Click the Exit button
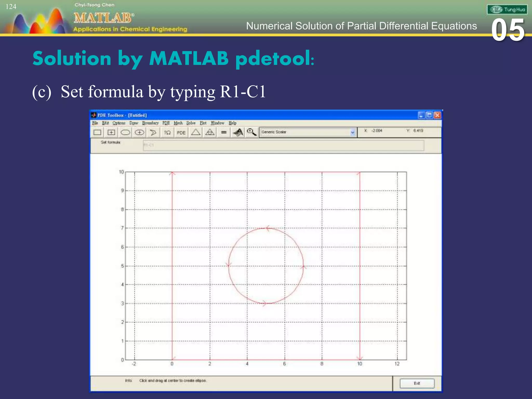The height and width of the screenshot is (399, 532). coord(417,383)
